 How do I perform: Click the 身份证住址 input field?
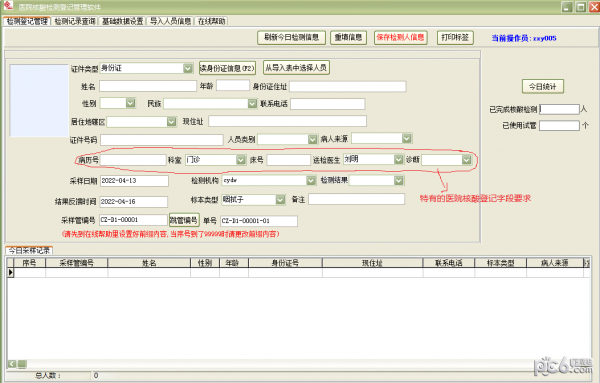(347, 86)
